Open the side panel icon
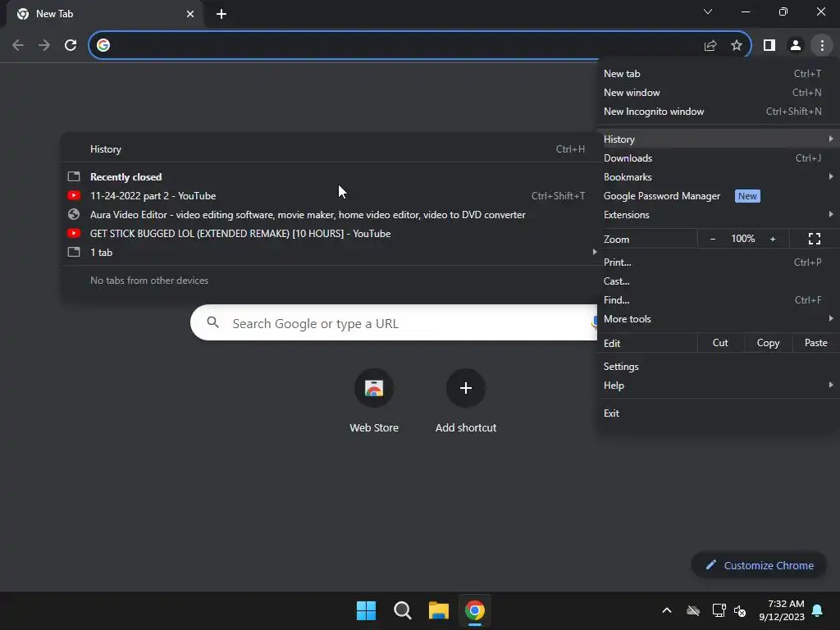 (x=769, y=45)
